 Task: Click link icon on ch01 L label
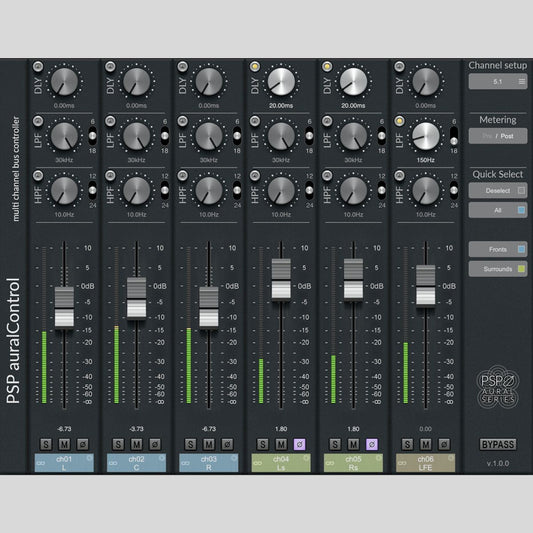click(40, 463)
